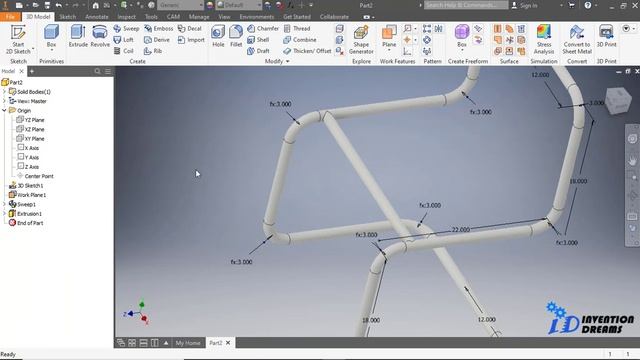Image resolution: width=640 pixels, height=360 pixels.
Task: Switch to the Inspect ribbon tab
Action: pyautogui.click(x=127, y=17)
